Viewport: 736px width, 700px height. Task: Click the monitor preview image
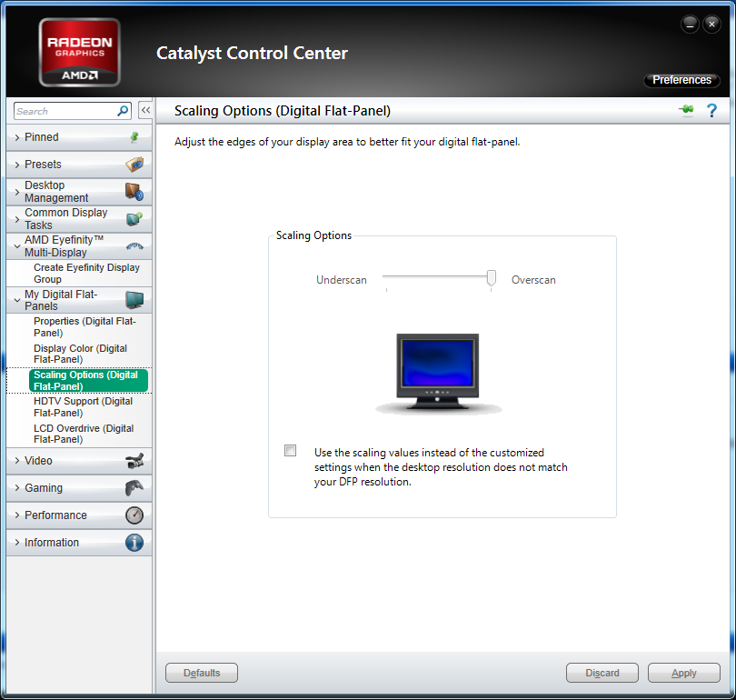pos(438,374)
